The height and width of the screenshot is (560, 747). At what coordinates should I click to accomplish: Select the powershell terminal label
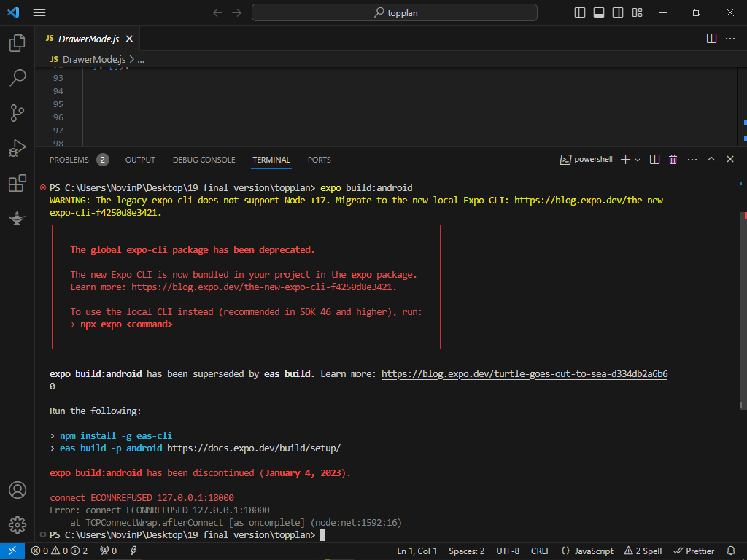coord(587,160)
